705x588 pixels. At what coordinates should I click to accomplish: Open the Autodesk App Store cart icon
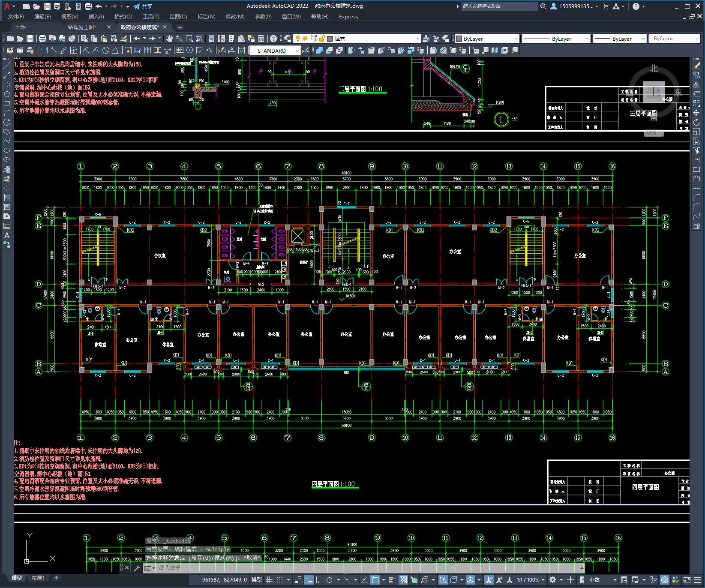pos(606,6)
